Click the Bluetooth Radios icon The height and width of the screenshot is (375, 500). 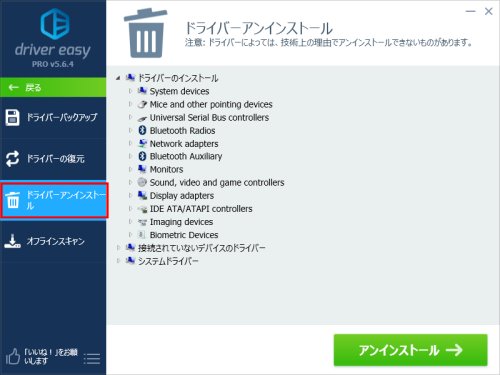pyautogui.click(x=142, y=130)
